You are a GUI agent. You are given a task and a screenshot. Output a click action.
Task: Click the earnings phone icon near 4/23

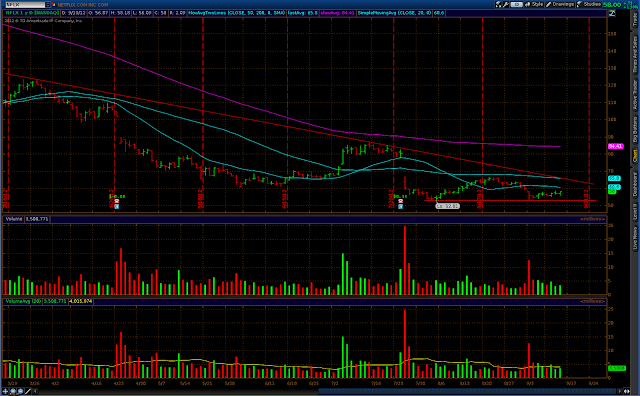[x=116, y=201]
